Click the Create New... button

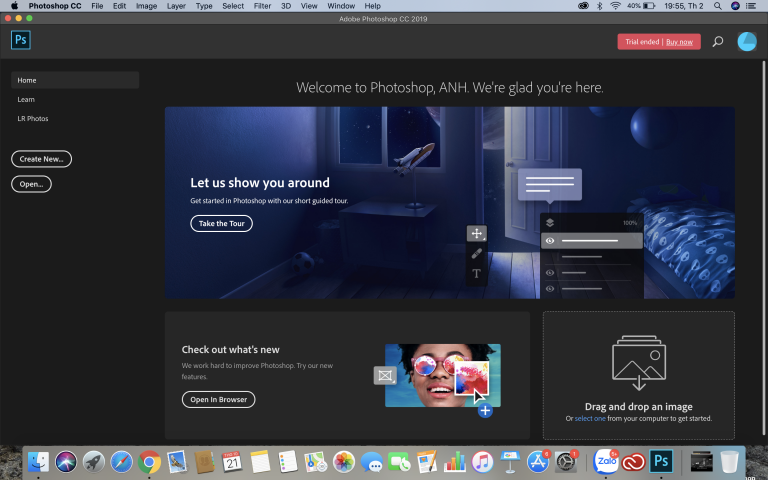click(x=42, y=159)
